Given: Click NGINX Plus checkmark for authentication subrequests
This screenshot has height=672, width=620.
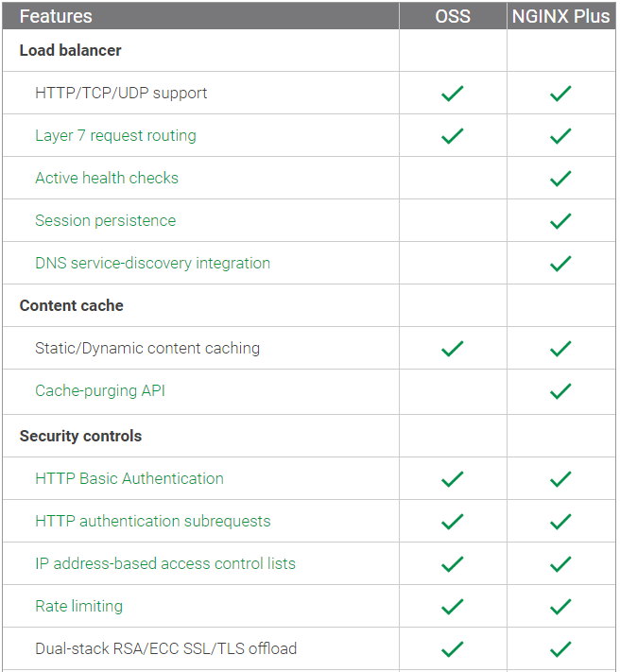Looking at the screenshot, I should [x=560, y=521].
